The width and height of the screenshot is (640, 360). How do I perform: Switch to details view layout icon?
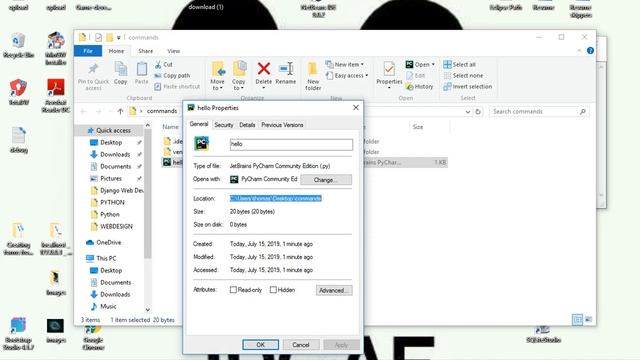pos(577,320)
